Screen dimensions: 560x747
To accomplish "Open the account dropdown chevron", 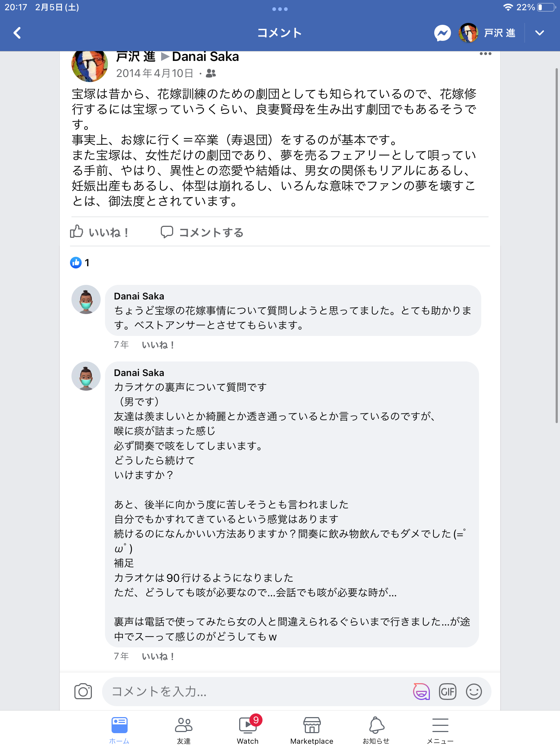I will 539,33.
